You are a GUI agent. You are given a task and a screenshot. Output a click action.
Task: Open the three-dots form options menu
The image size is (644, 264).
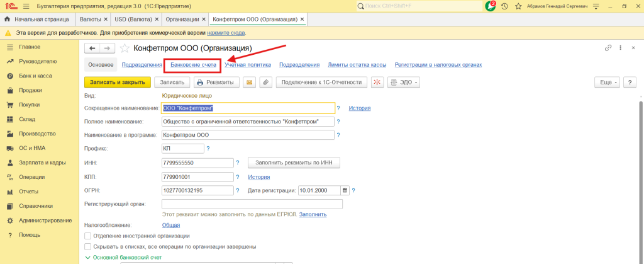[x=621, y=48]
